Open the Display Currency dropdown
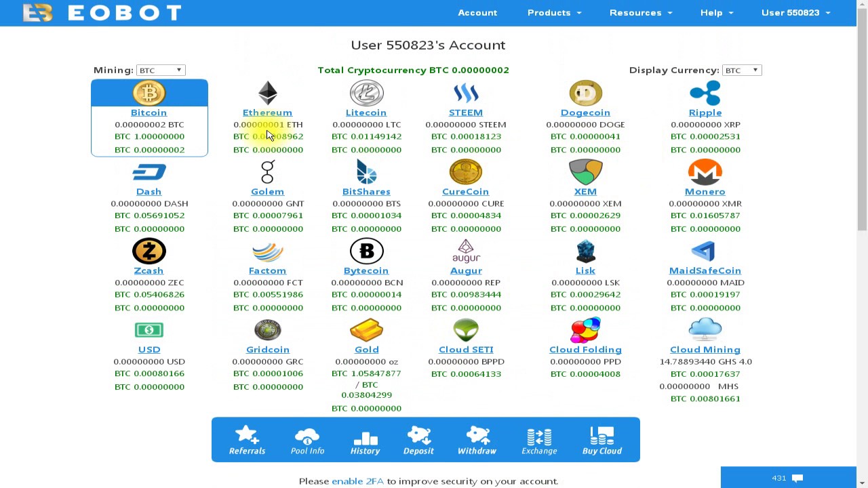868x488 pixels. (742, 70)
